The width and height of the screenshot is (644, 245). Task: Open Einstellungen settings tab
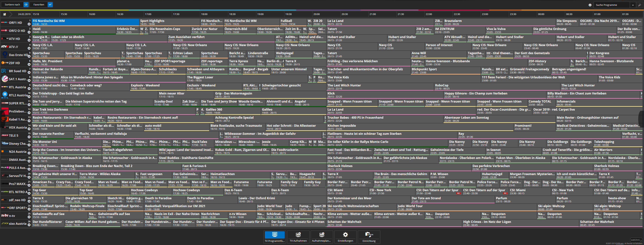[345, 237]
